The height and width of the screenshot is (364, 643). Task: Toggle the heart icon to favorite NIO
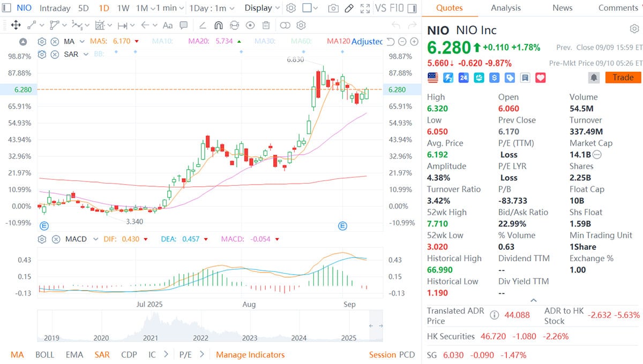point(540,78)
